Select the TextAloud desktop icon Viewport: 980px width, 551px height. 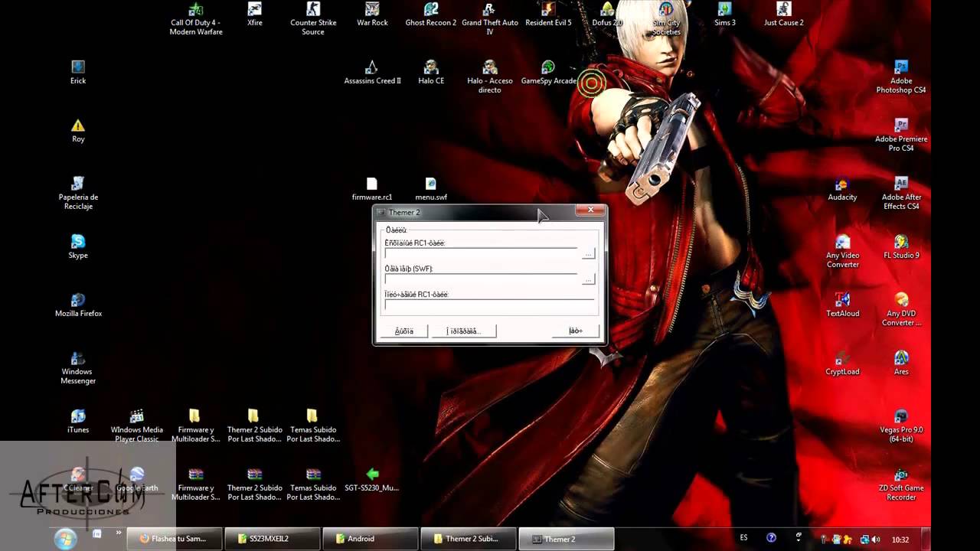click(x=842, y=305)
